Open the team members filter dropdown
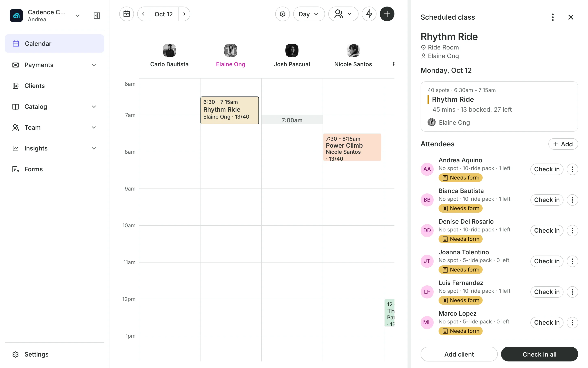The height and width of the screenshot is (368, 588). 343,14
